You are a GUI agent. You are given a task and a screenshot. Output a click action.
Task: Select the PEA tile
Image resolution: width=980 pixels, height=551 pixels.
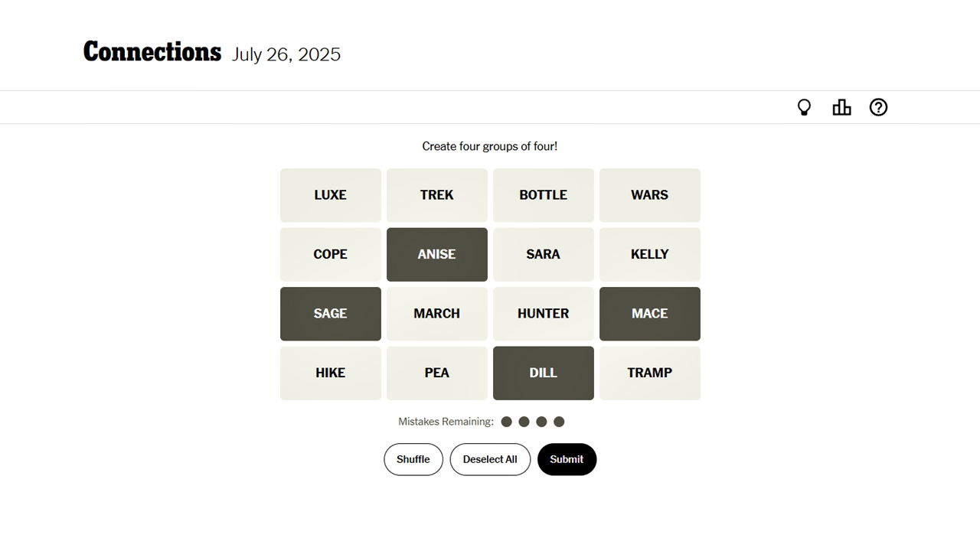click(436, 373)
